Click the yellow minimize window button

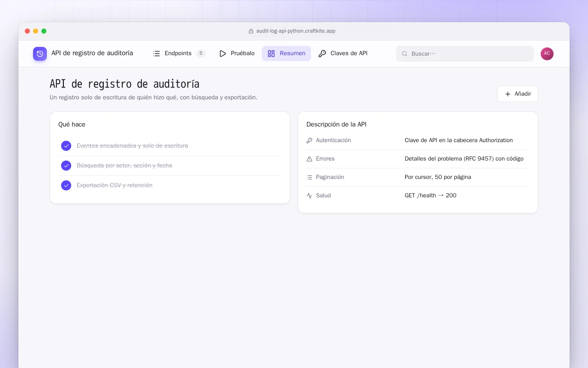pos(36,31)
